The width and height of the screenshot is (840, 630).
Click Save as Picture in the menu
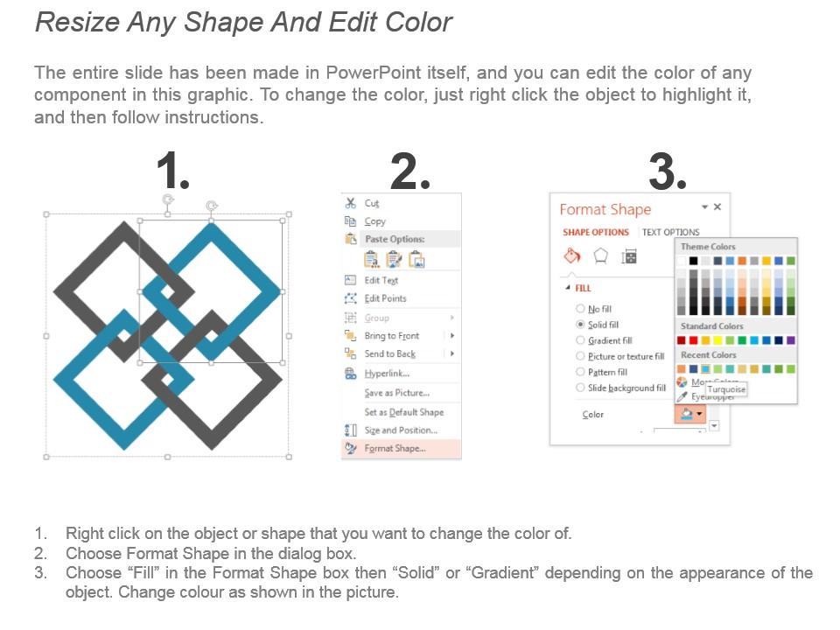point(396,393)
